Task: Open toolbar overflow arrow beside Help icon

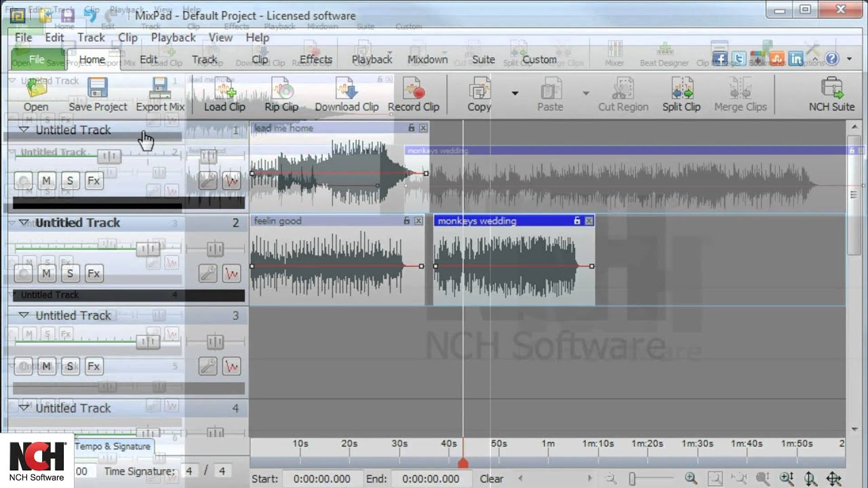Action: [850, 60]
